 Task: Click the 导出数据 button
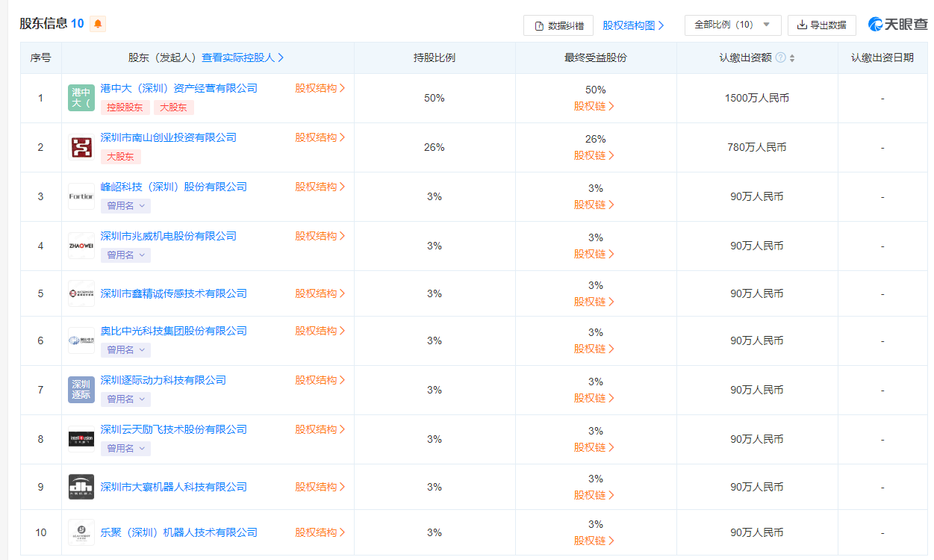822,25
